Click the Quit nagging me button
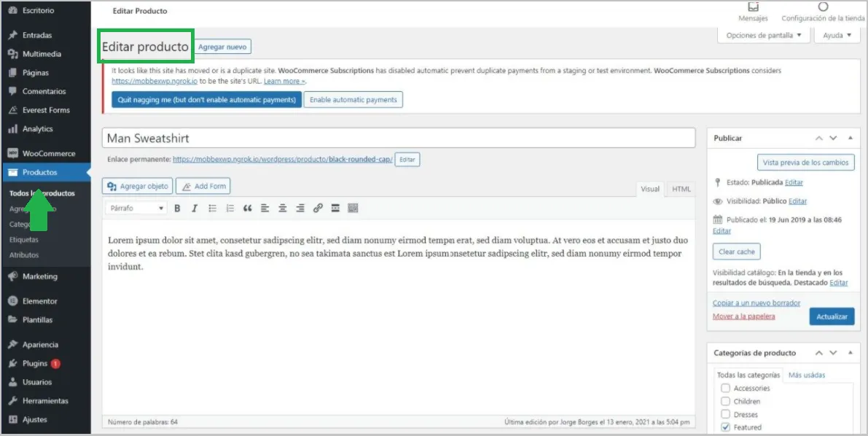This screenshot has height=436, width=868. coord(206,100)
